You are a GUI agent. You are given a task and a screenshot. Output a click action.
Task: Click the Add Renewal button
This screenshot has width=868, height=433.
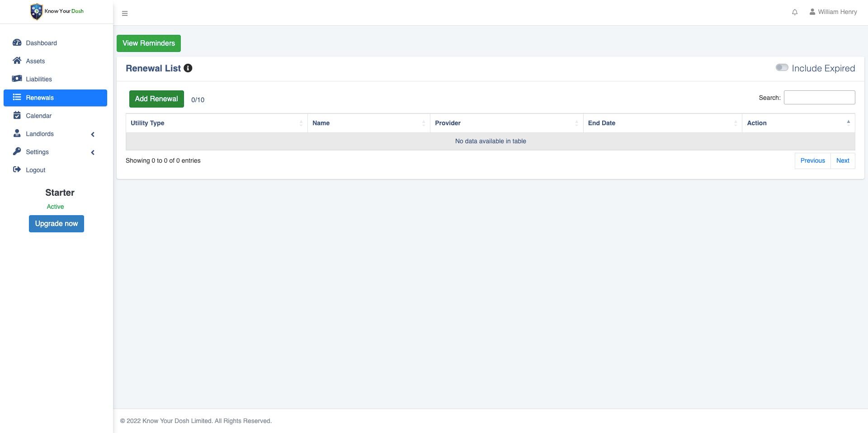pos(156,99)
